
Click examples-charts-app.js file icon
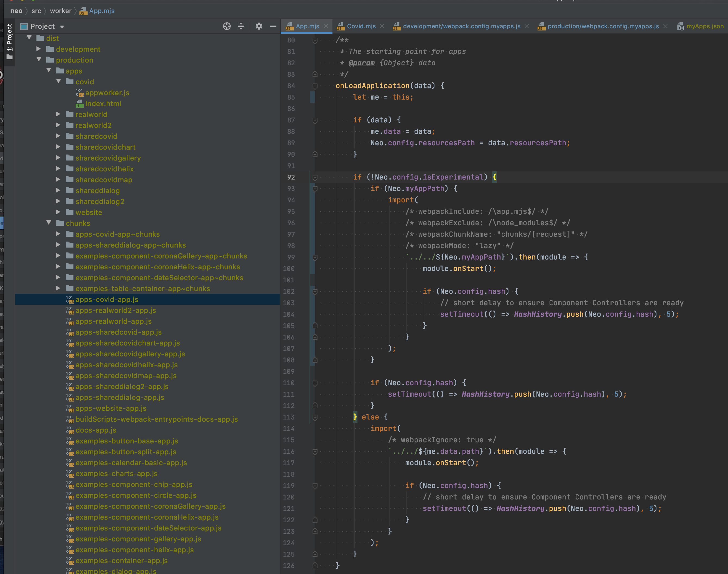(70, 474)
